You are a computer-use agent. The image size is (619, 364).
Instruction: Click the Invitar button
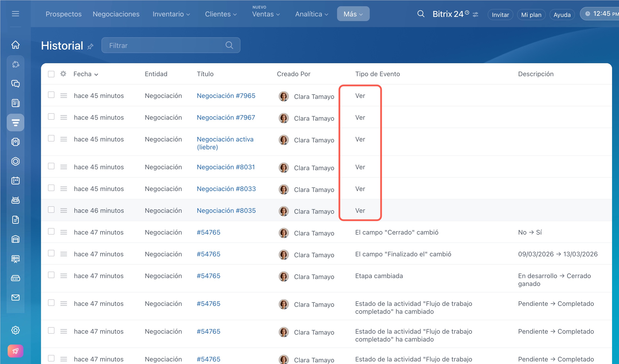click(x=500, y=15)
